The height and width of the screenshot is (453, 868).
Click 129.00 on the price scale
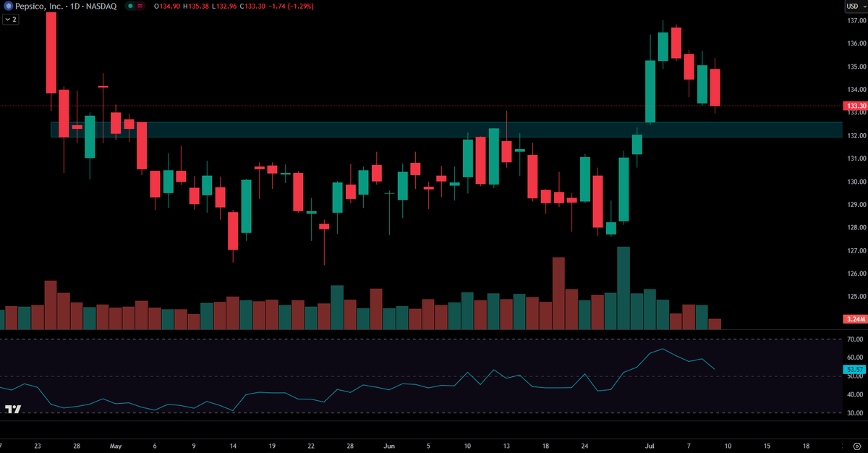(856, 205)
